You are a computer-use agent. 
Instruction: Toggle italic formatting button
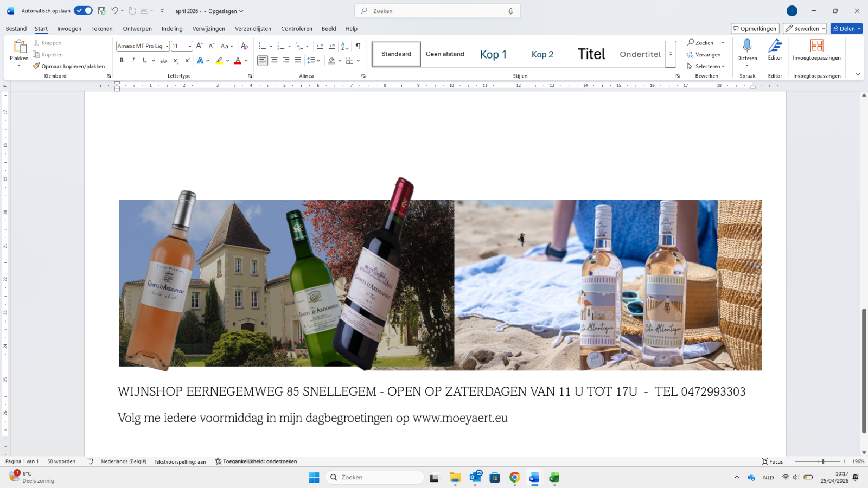[133, 61]
